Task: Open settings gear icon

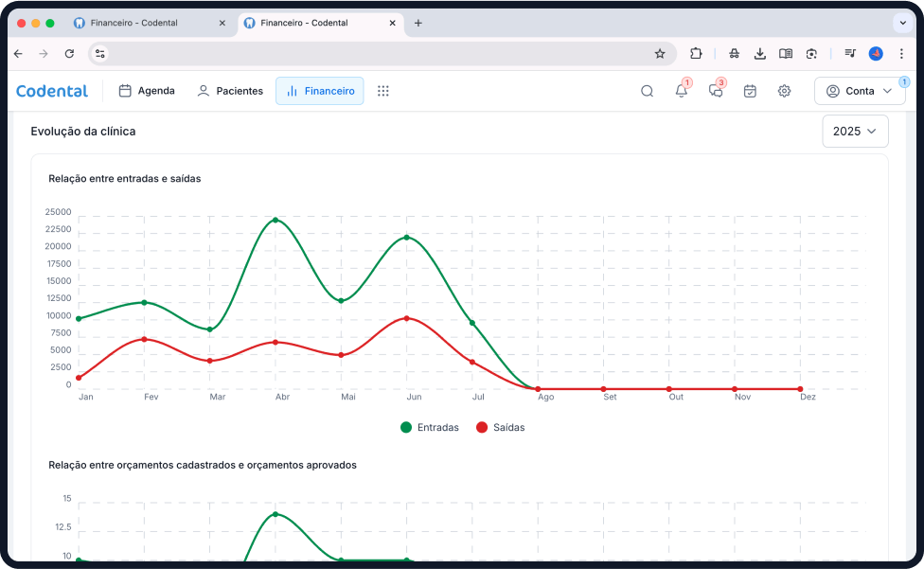Action: (784, 91)
